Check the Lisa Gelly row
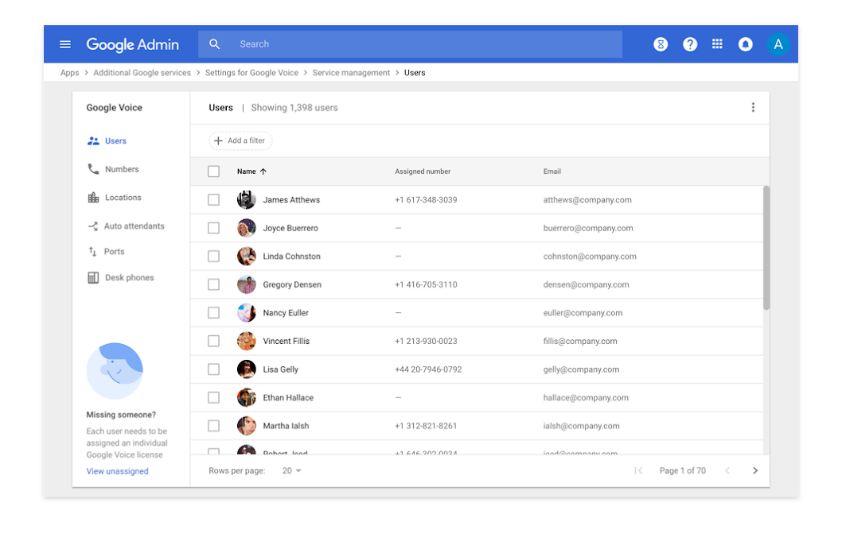Screen dimensions: 843x535 click(213, 369)
